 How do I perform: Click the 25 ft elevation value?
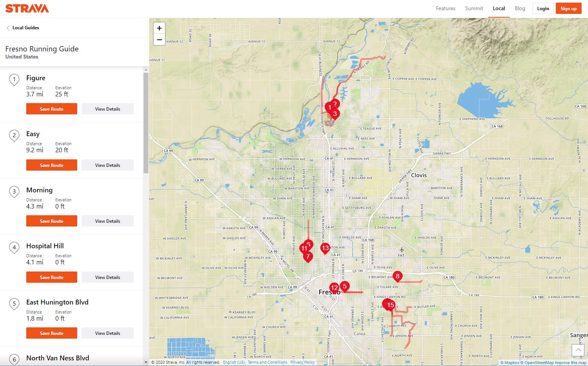click(x=62, y=94)
